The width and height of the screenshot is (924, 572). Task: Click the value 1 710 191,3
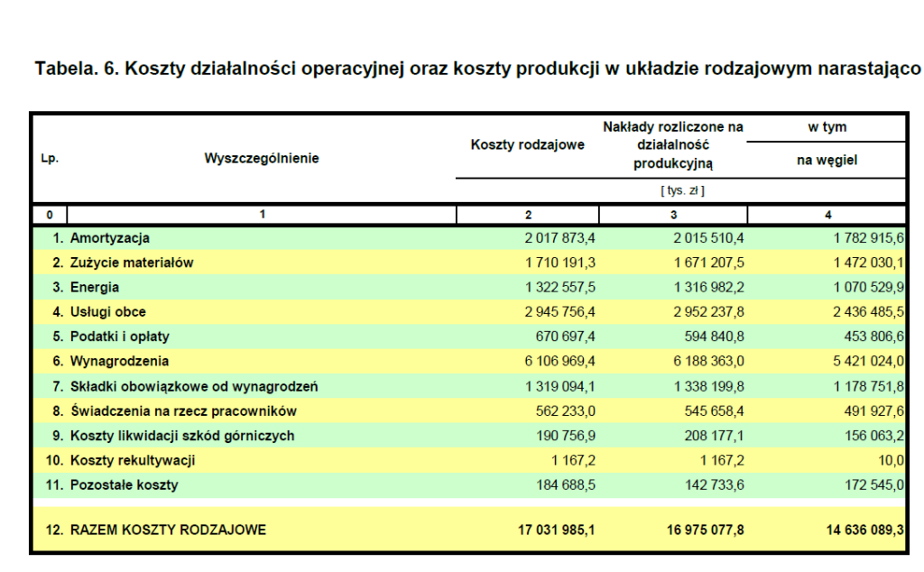[559, 263]
